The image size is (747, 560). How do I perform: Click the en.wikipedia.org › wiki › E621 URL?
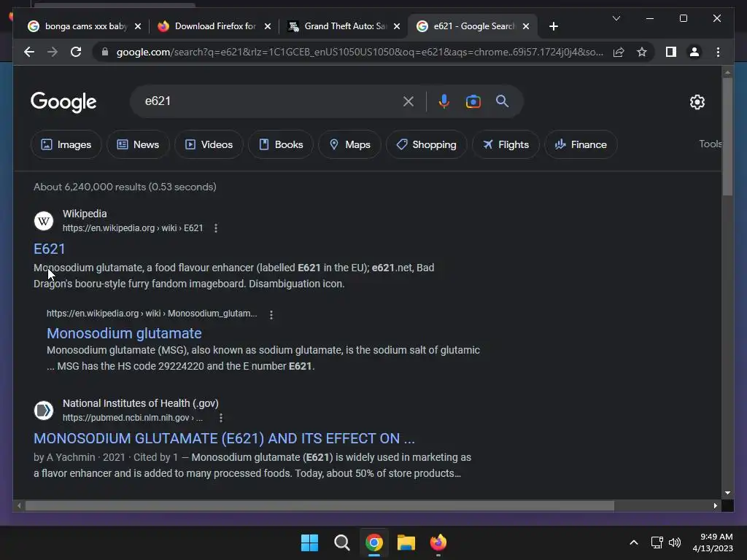pos(133,228)
